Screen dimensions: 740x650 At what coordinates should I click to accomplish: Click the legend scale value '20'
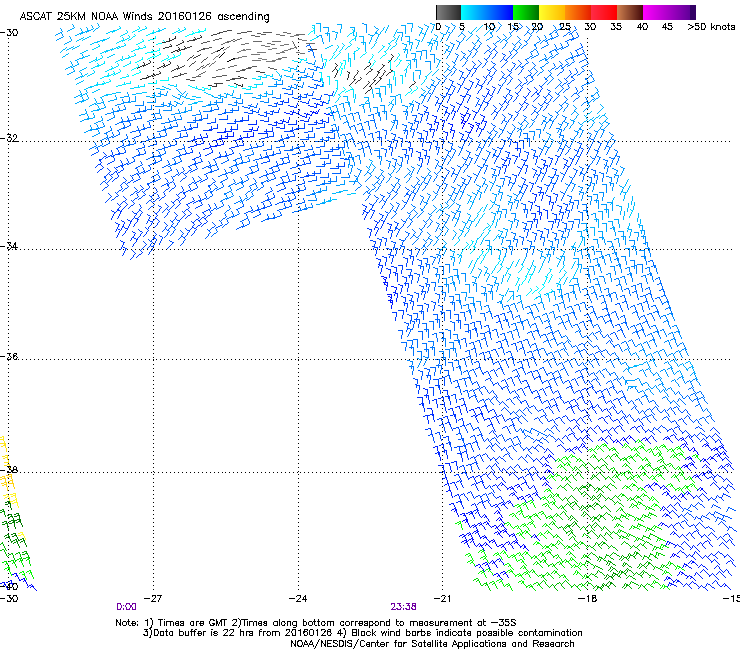point(537,27)
